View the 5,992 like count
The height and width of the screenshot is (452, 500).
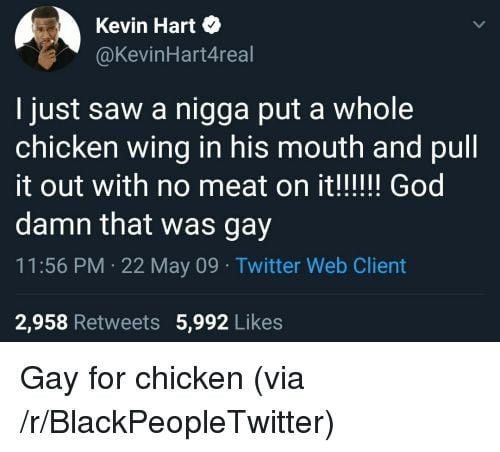pos(202,322)
